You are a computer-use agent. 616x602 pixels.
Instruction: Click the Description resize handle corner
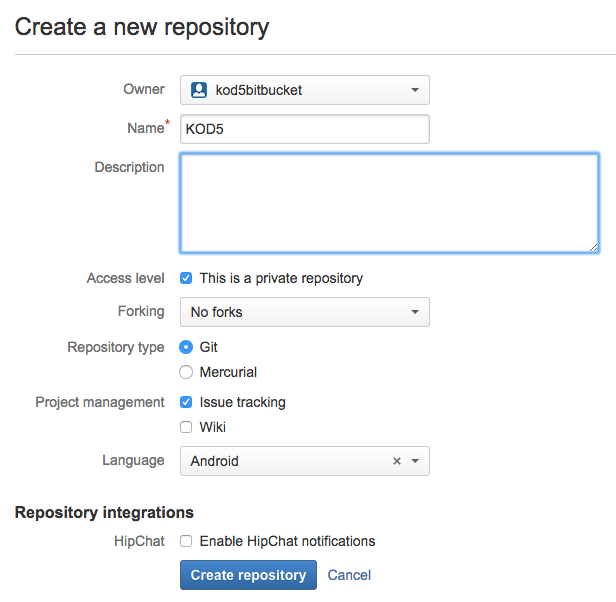(594, 247)
